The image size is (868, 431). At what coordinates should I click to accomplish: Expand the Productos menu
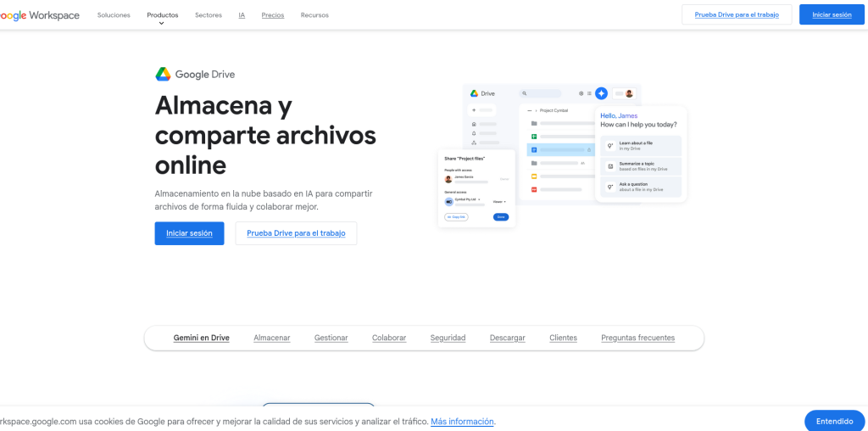[162, 15]
